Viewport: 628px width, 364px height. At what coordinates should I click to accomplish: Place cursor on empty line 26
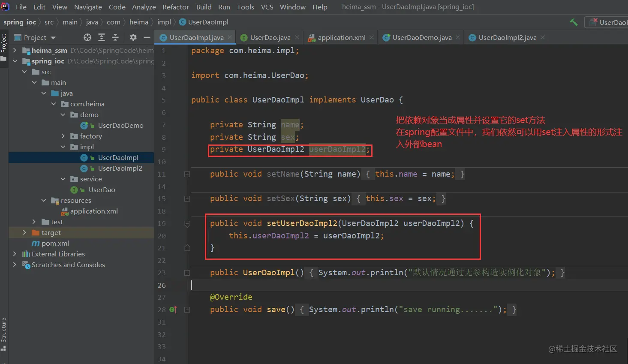pos(407,285)
